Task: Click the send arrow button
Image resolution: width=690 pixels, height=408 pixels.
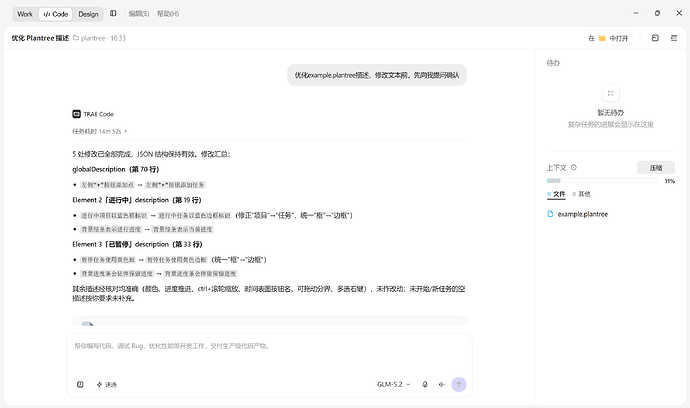Action: 459,384
